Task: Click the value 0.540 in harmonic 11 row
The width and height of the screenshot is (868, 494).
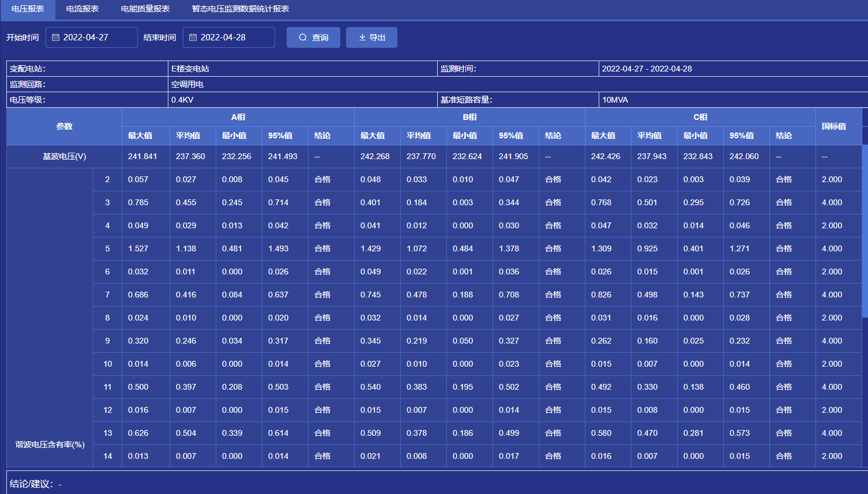Action: [371, 387]
